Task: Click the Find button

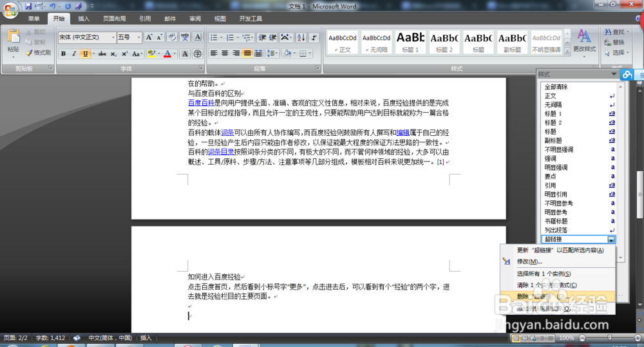Action: point(616,32)
